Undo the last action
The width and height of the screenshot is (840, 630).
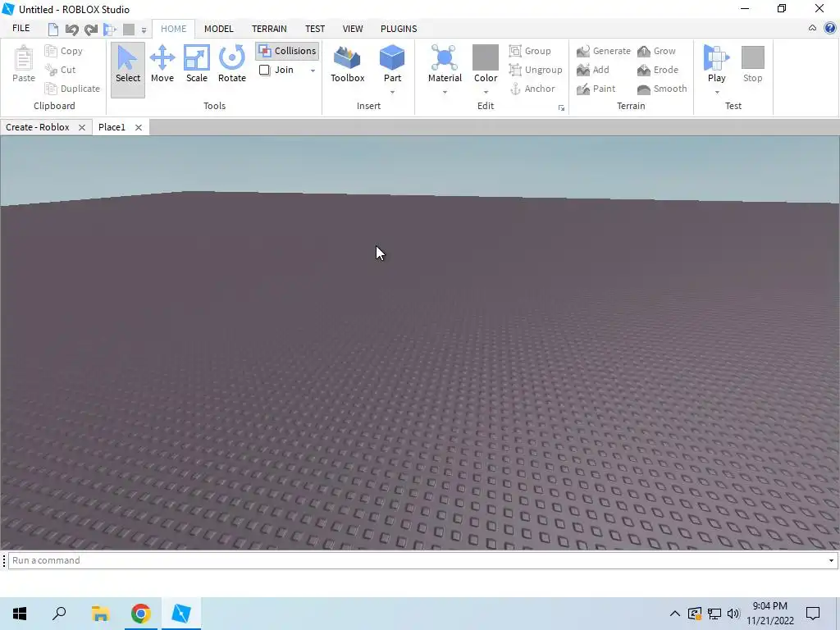[x=72, y=30]
